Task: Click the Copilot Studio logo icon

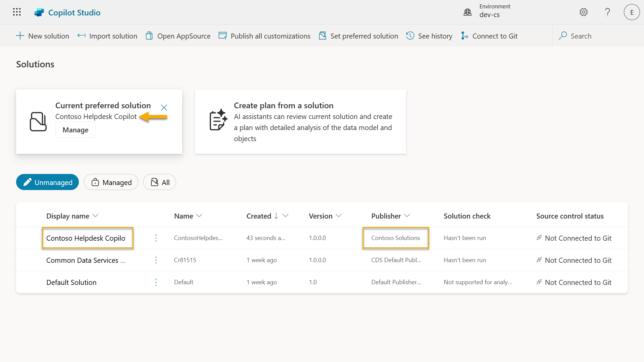Action: (39, 12)
